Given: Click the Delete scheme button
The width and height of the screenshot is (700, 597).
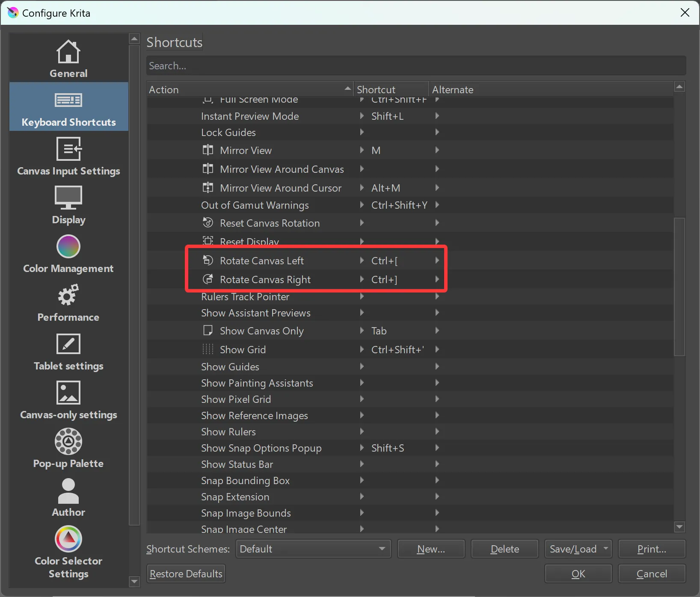Looking at the screenshot, I should click(x=504, y=549).
